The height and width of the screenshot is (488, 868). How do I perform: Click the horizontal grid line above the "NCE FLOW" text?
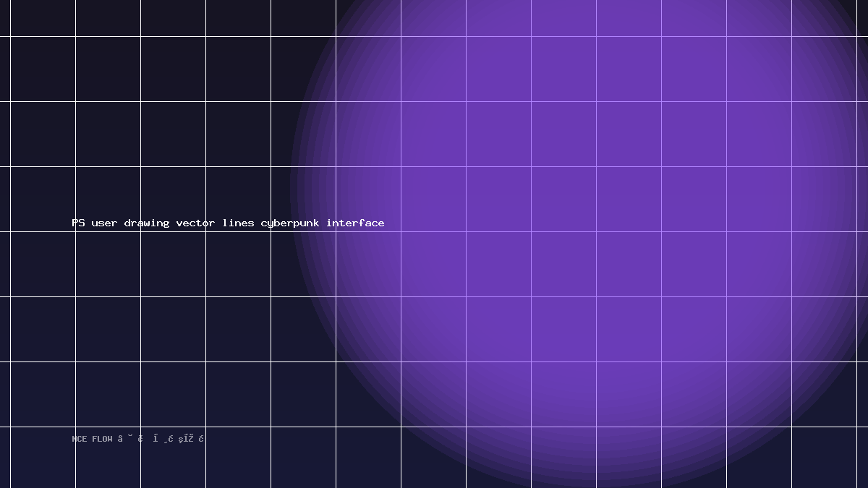pyautogui.click(x=434, y=427)
